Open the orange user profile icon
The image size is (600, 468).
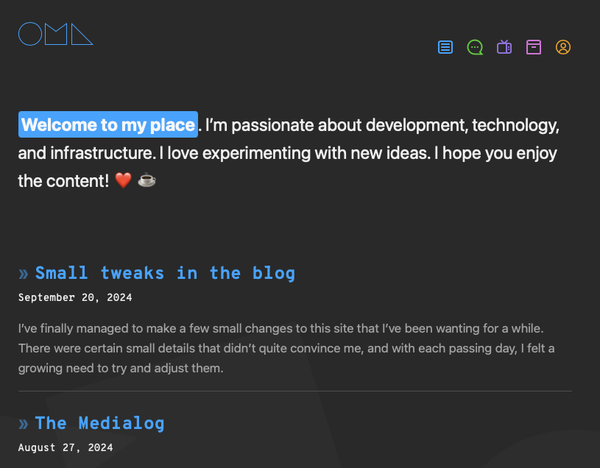tap(563, 47)
